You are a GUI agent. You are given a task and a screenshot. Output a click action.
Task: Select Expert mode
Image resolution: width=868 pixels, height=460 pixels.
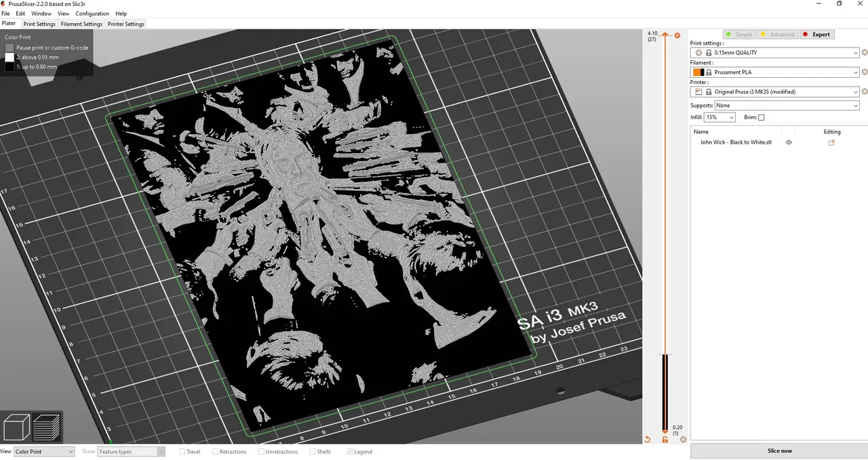(816, 35)
